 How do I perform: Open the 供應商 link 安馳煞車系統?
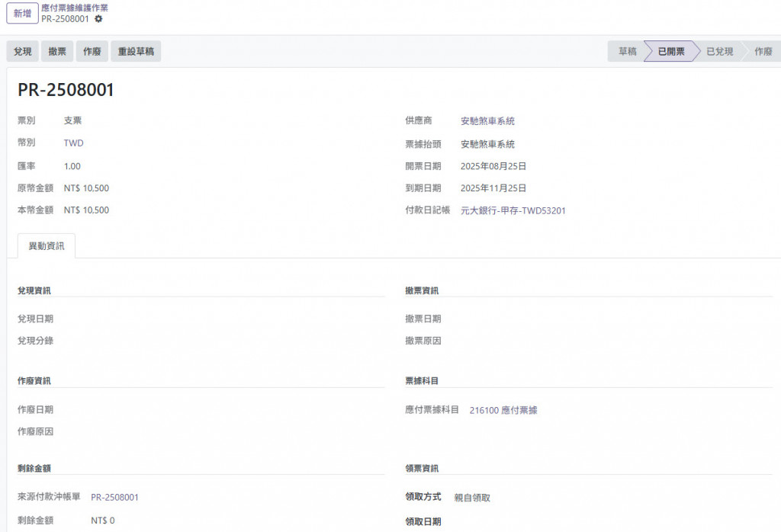point(487,121)
